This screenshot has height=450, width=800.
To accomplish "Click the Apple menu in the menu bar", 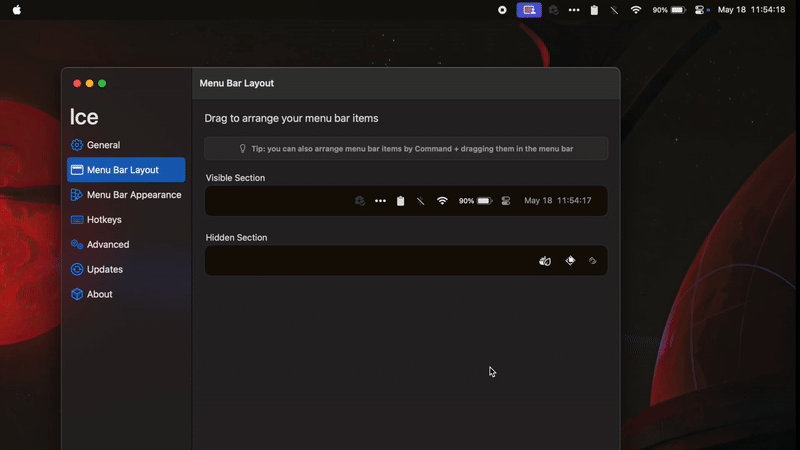I will pyautogui.click(x=17, y=10).
